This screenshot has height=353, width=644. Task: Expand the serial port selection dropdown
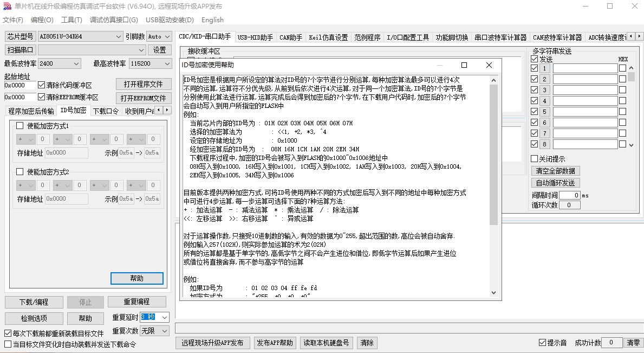[141, 50]
